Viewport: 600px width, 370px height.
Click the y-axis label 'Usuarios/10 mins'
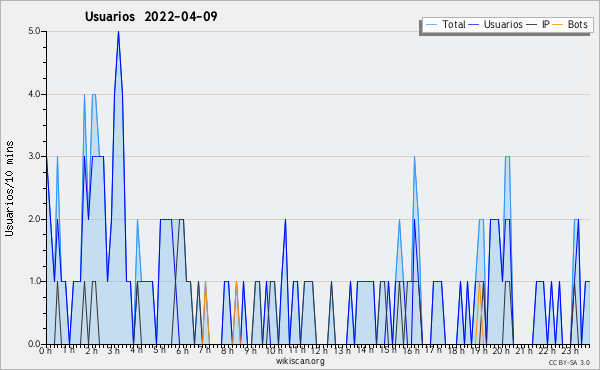9,188
